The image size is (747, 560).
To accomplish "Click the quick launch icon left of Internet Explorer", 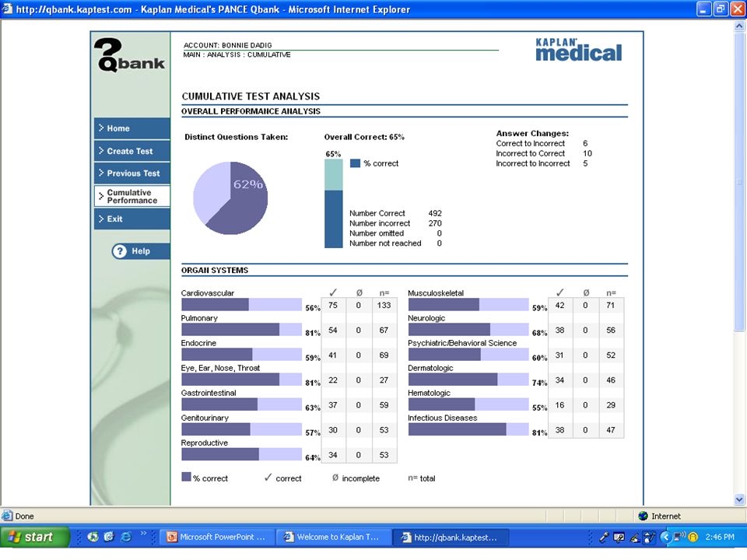I will click(109, 537).
